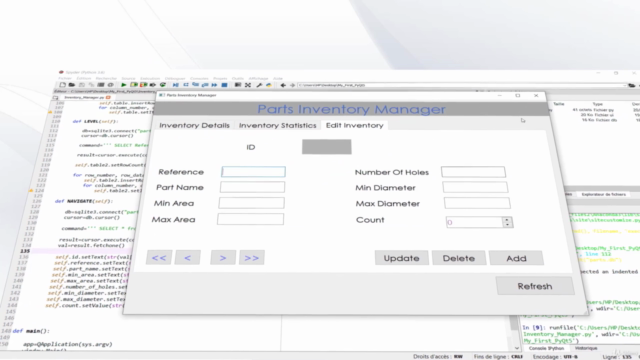Click the maximize current pane icon

click(x=238, y=85)
